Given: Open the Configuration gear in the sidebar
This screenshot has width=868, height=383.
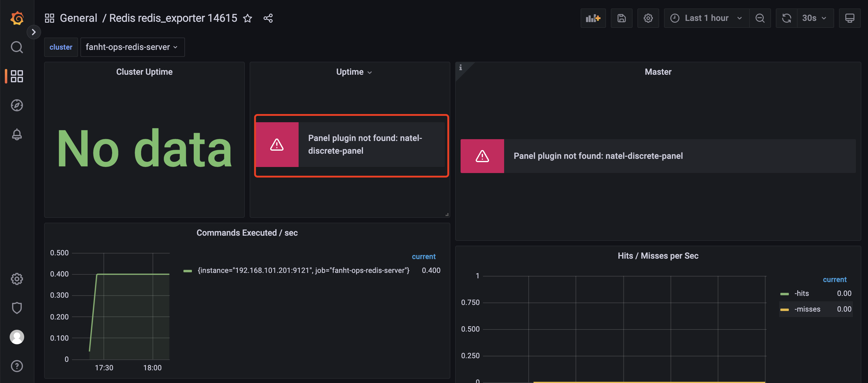Looking at the screenshot, I should (x=17, y=279).
